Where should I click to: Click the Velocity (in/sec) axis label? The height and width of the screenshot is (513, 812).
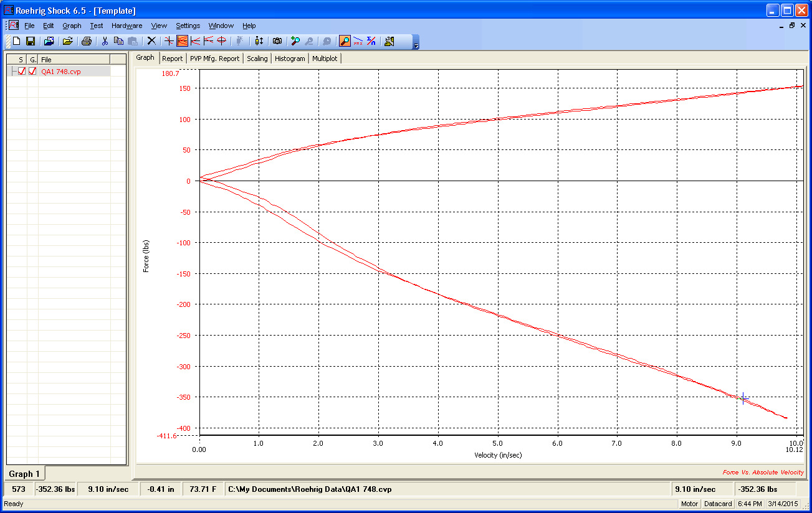pyautogui.click(x=498, y=455)
